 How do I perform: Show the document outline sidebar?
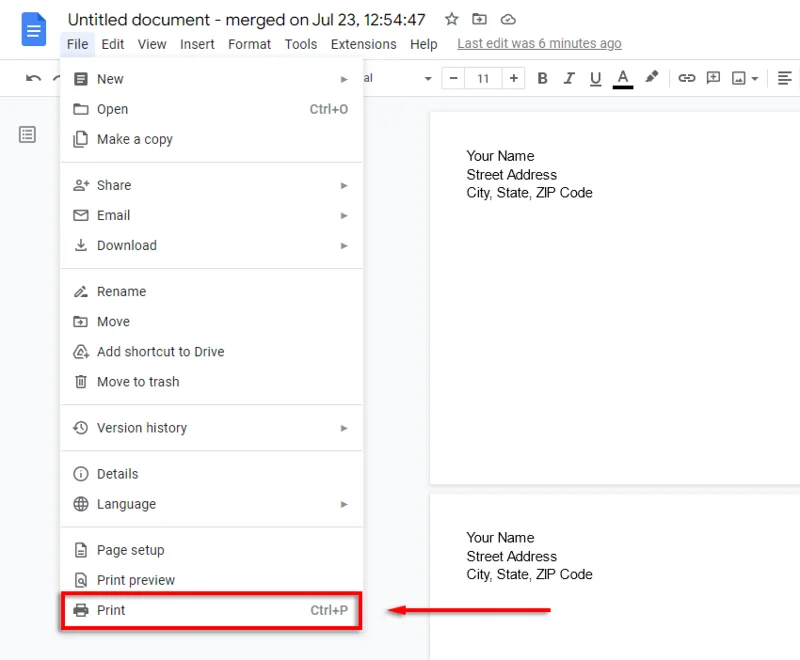27,135
